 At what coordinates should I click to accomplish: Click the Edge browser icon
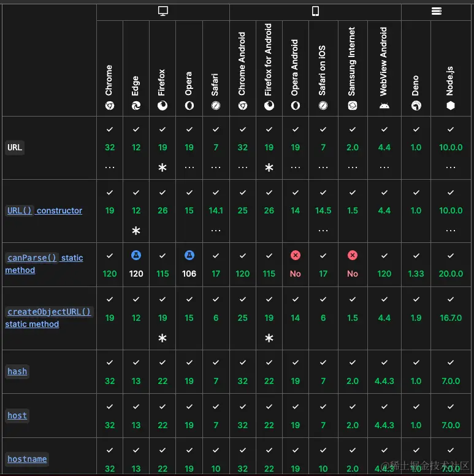[x=136, y=106]
